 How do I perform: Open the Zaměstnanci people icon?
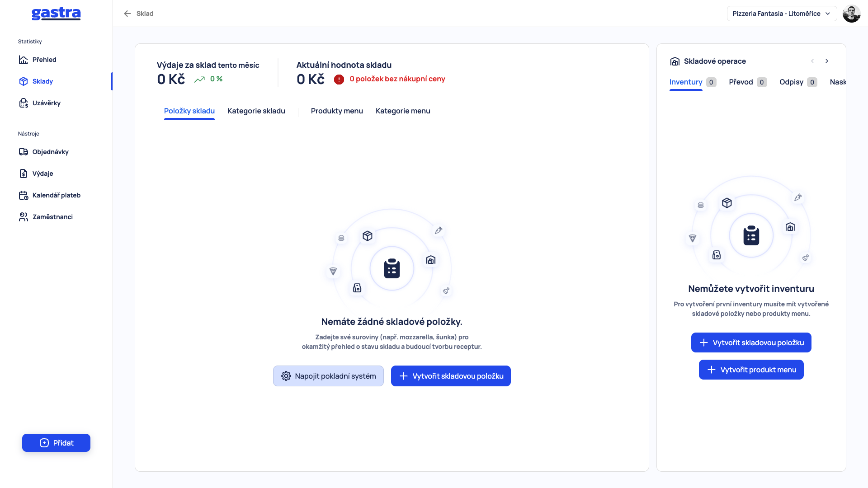point(24,217)
